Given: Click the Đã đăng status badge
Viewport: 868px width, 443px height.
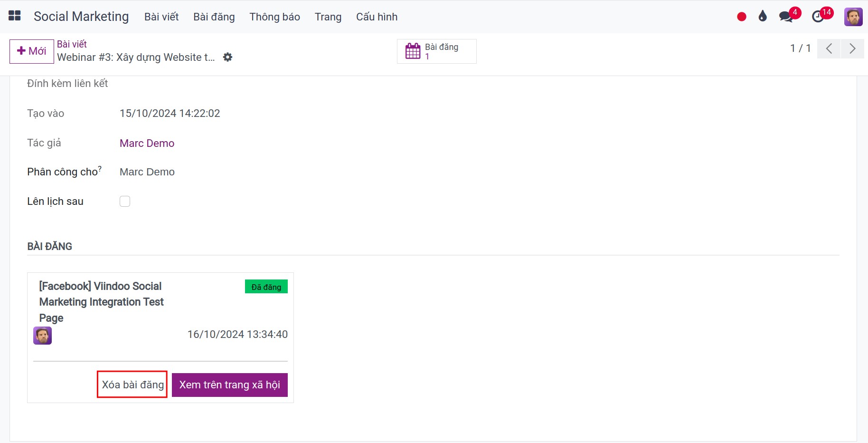Looking at the screenshot, I should click(x=266, y=287).
